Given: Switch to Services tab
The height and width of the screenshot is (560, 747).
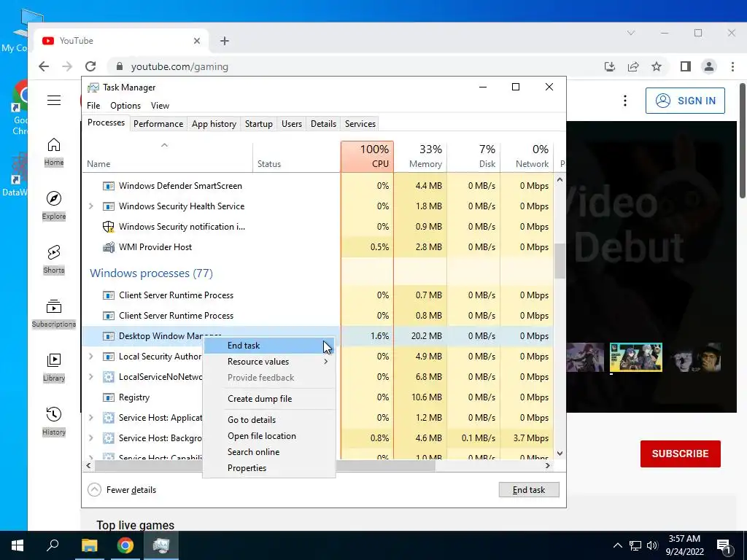Looking at the screenshot, I should tap(360, 124).
